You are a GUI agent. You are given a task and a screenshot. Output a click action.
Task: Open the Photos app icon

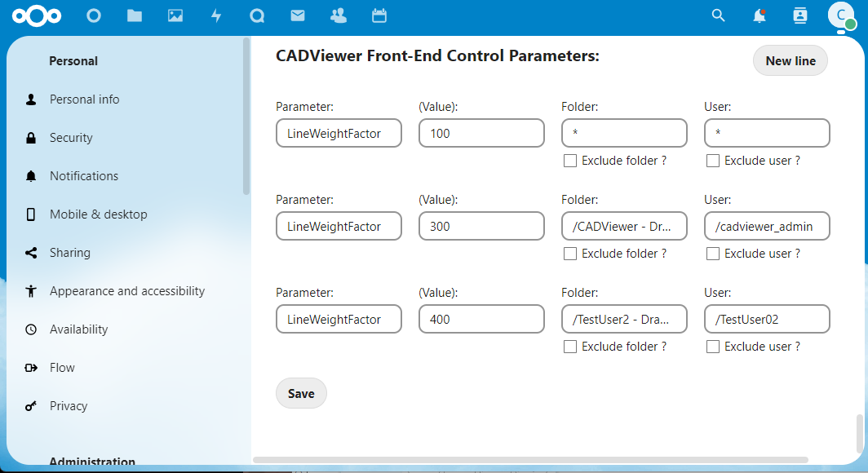(x=175, y=16)
